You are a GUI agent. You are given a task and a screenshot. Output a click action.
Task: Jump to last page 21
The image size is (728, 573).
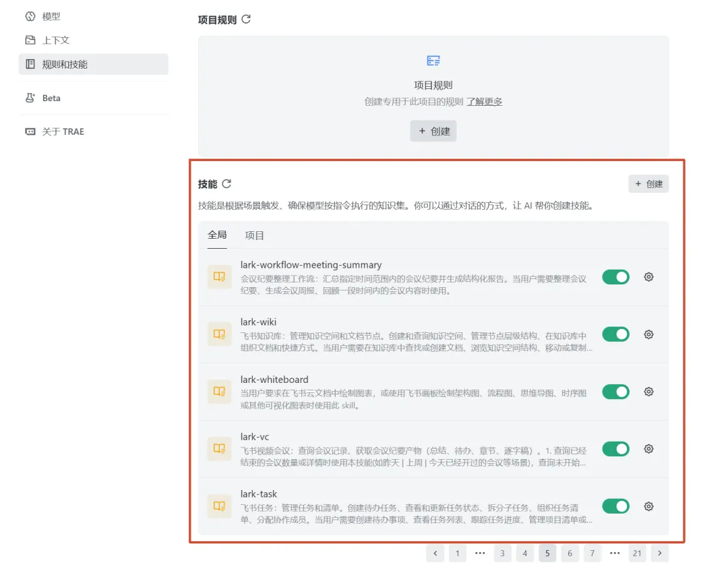636,553
